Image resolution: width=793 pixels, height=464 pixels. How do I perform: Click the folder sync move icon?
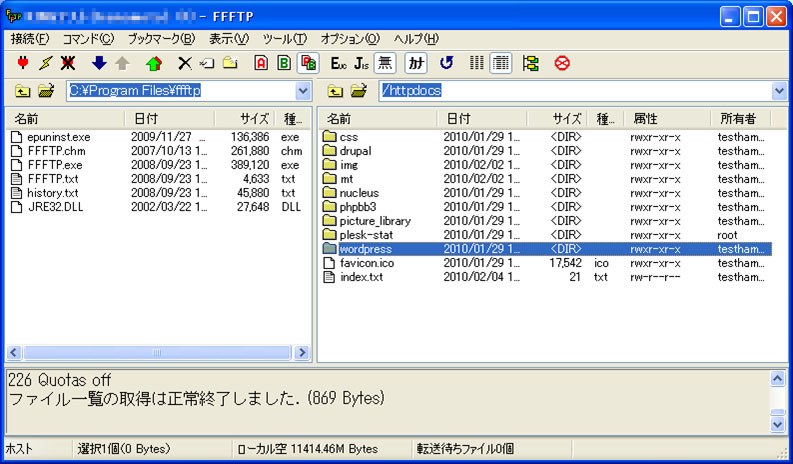[x=531, y=63]
